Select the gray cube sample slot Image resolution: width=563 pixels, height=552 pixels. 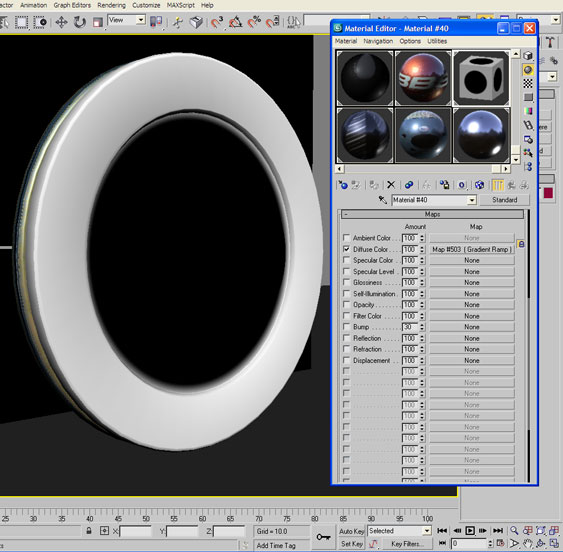click(481, 78)
